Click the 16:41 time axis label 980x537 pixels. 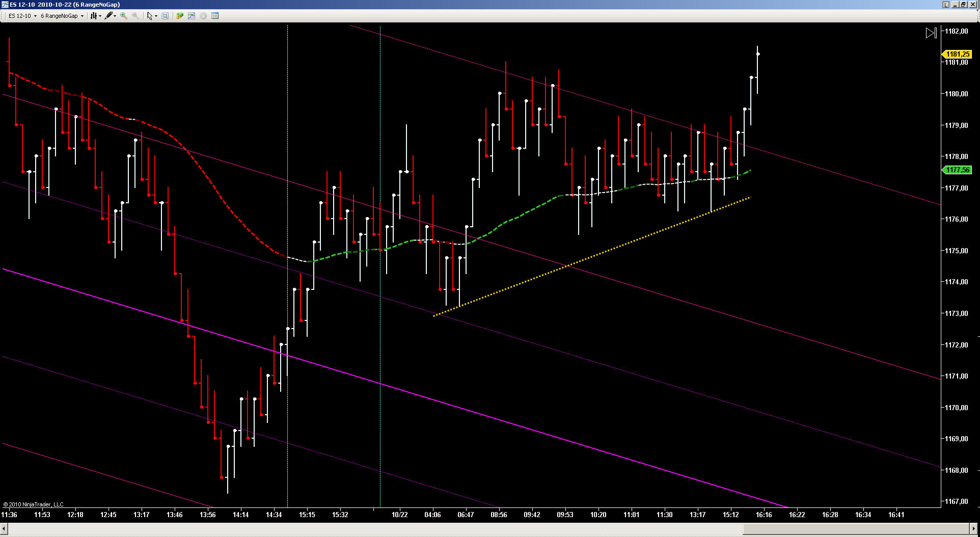(896, 515)
